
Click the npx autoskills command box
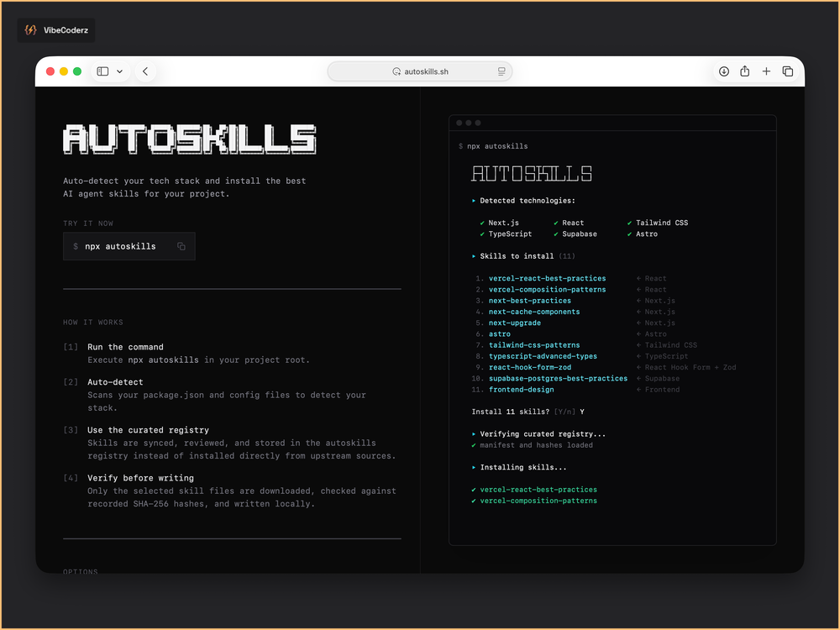129,246
